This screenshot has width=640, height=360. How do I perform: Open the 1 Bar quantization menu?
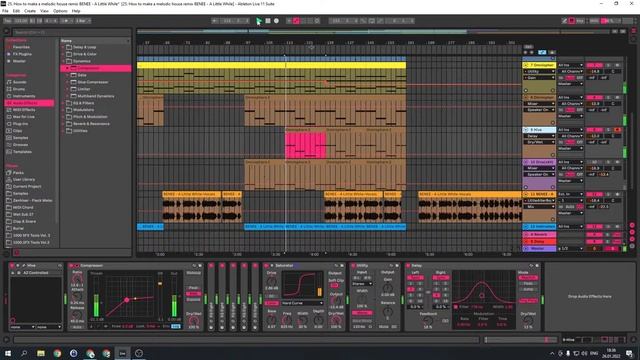tap(83, 21)
